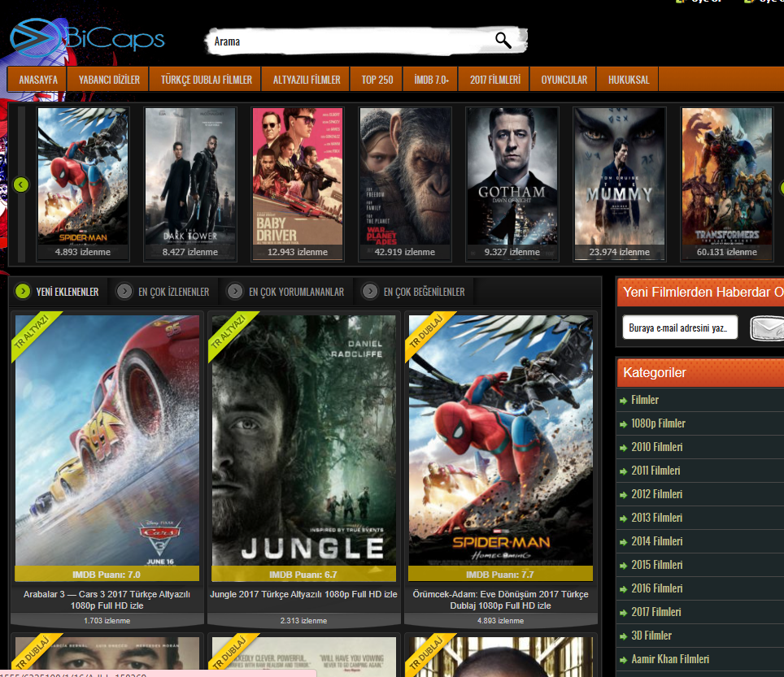Open the 2015 Filmleri category
The height and width of the screenshot is (677, 784).
656,565
